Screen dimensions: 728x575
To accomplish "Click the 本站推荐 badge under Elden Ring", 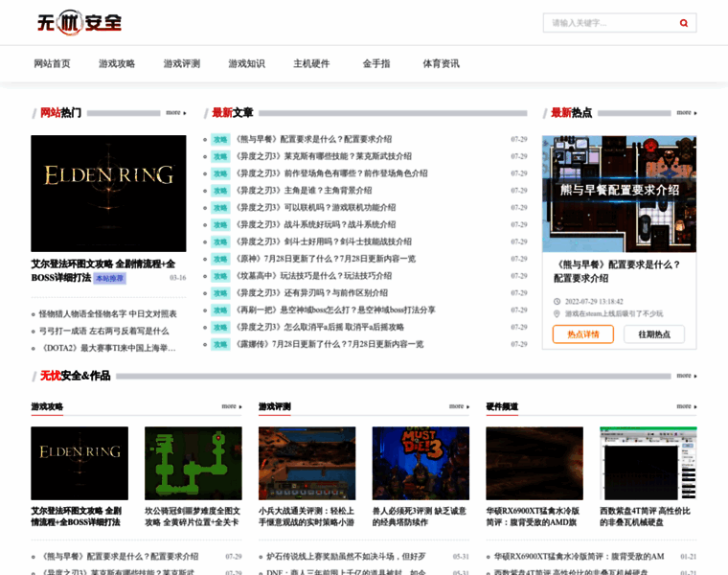I will tap(109, 278).
